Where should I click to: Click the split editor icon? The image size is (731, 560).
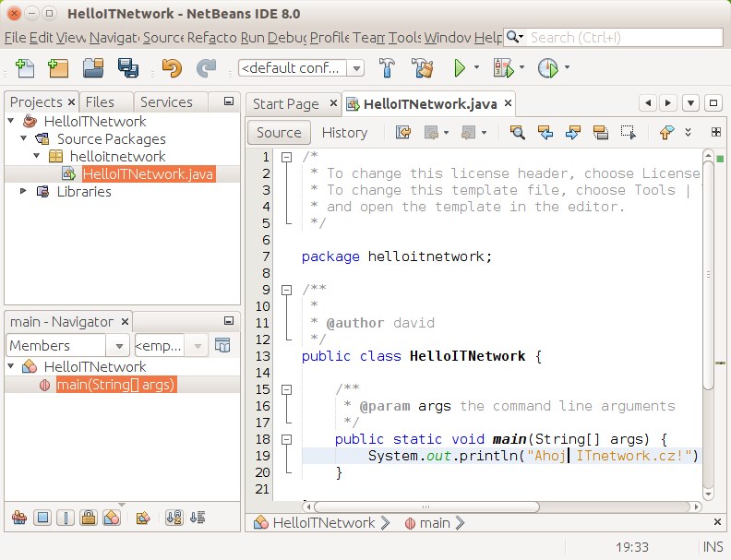click(716, 132)
